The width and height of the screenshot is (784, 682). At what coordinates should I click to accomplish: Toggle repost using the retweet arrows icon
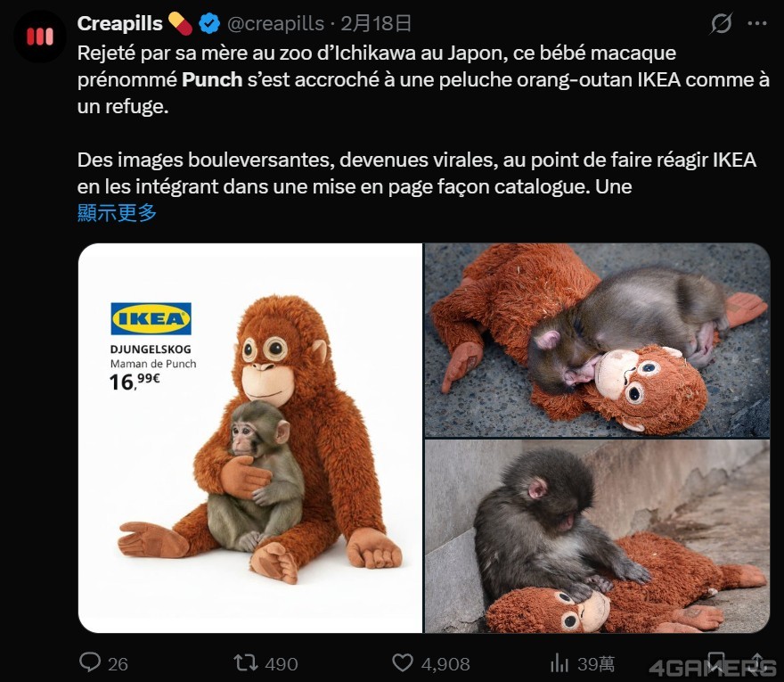tap(245, 662)
